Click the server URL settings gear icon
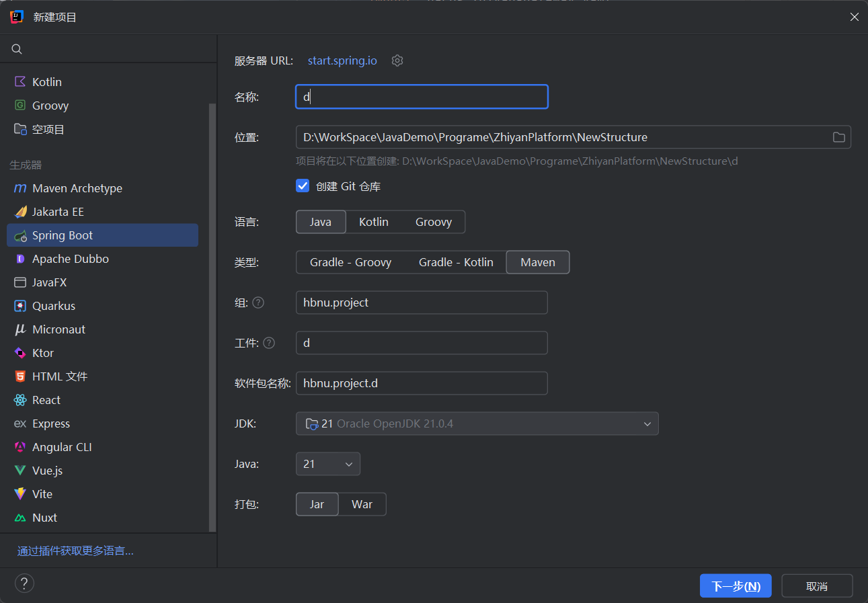 coord(397,61)
